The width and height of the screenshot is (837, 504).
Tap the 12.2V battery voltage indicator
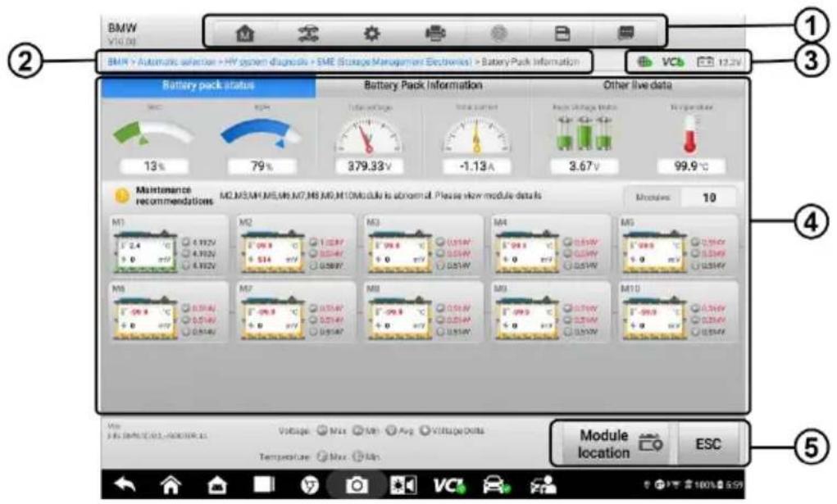coord(719,62)
